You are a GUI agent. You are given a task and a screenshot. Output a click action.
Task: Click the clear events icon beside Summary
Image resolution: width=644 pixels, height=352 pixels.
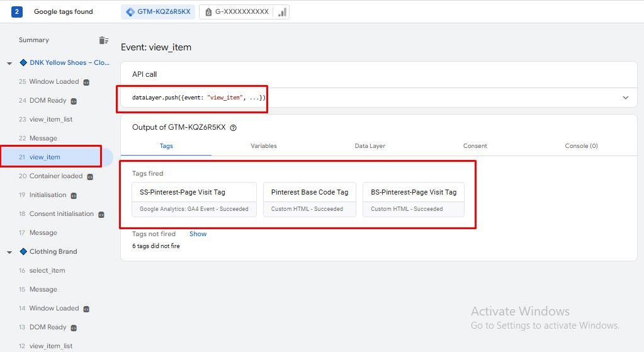point(103,40)
